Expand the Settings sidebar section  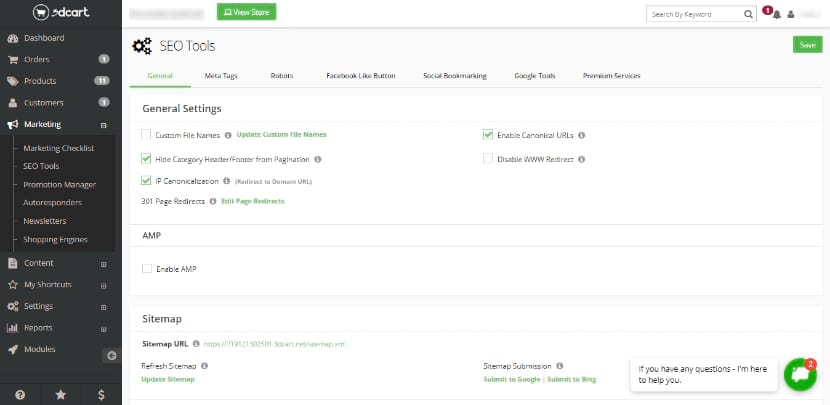(x=104, y=306)
